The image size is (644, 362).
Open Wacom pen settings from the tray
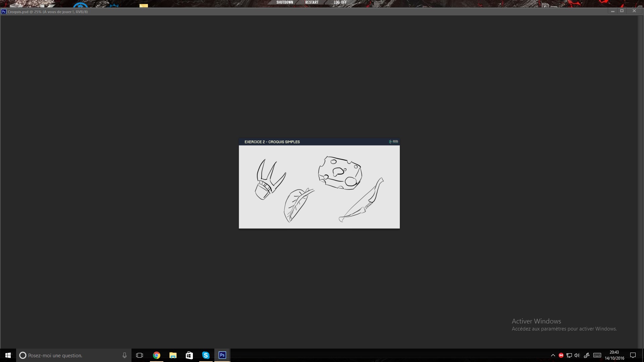[587, 355]
